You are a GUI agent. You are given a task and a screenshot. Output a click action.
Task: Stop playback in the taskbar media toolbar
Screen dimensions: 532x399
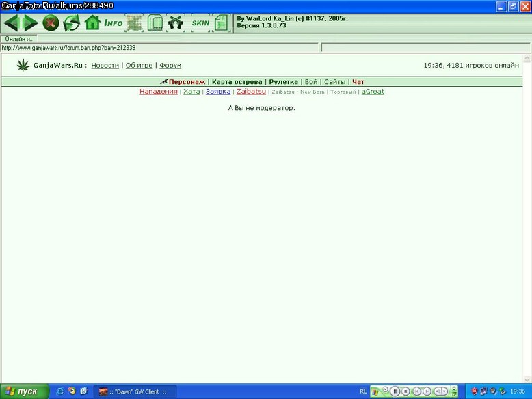pyautogui.click(x=405, y=391)
